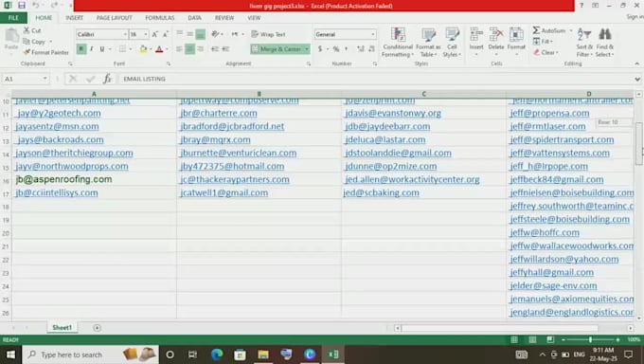Open Conditional Formatting menu

click(398, 43)
